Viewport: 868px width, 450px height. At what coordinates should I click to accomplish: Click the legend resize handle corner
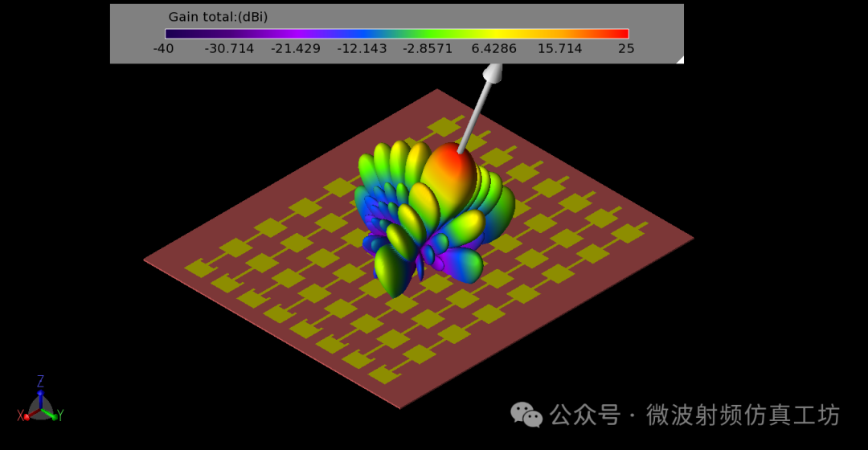(680, 59)
